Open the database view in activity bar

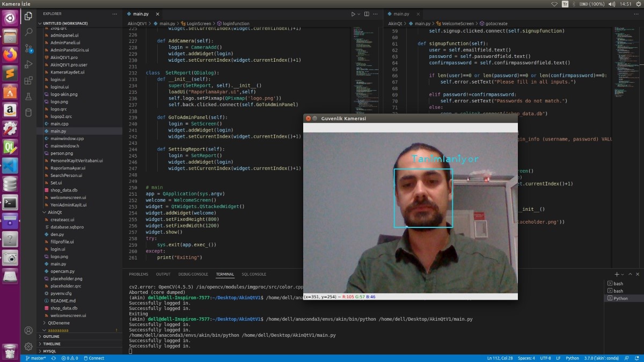28,113
